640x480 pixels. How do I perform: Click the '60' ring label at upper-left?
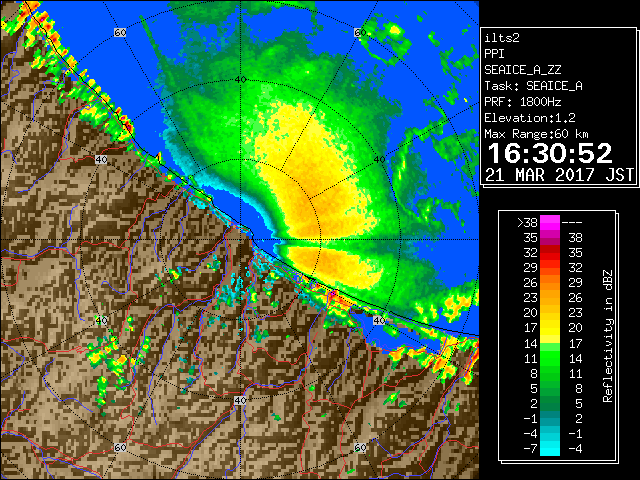click(120, 32)
